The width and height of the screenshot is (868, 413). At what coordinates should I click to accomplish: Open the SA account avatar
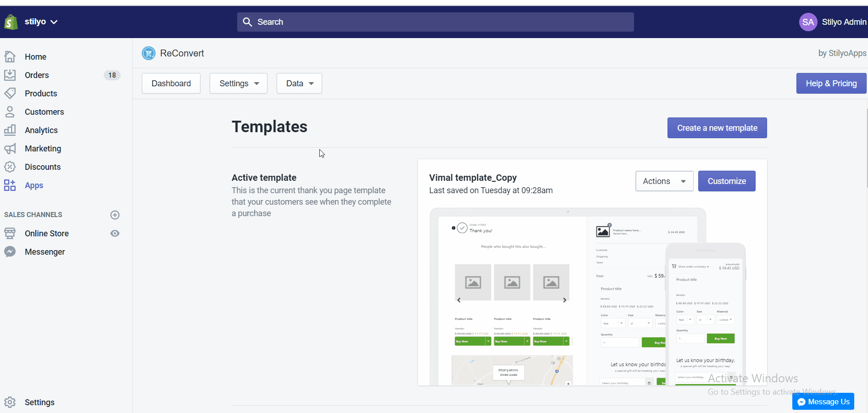pyautogui.click(x=808, y=22)
